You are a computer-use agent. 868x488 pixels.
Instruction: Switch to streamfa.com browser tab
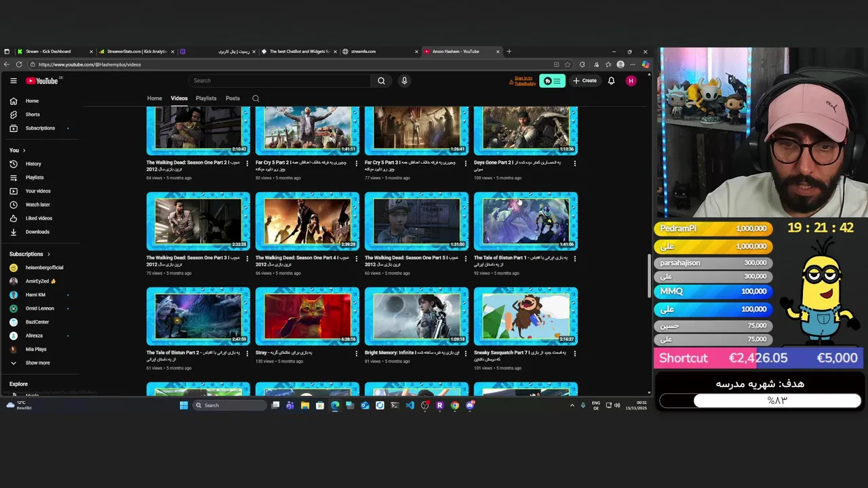click(380, 52)
